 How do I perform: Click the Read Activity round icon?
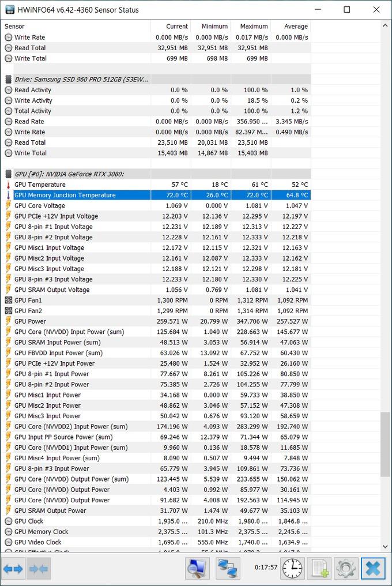(8, 90)
